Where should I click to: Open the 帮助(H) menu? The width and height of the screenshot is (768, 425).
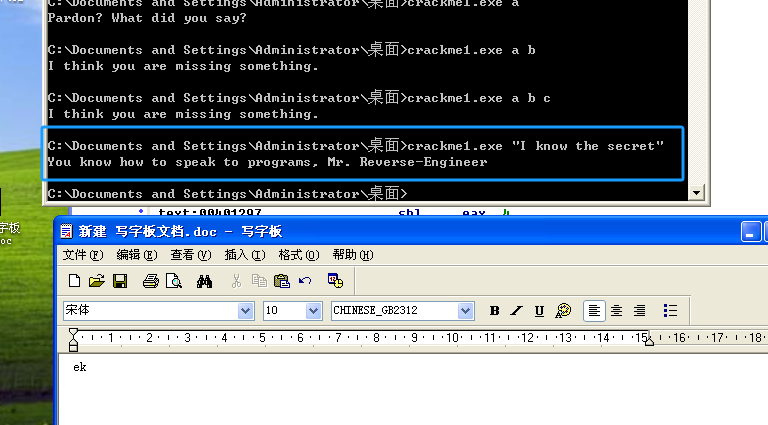click(x=353, y=255)
